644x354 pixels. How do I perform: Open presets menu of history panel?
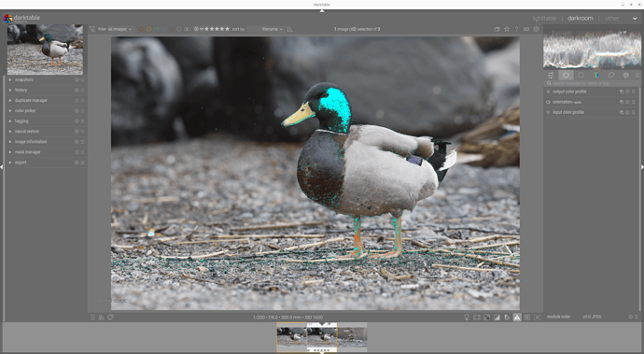[x=82, y=90]
